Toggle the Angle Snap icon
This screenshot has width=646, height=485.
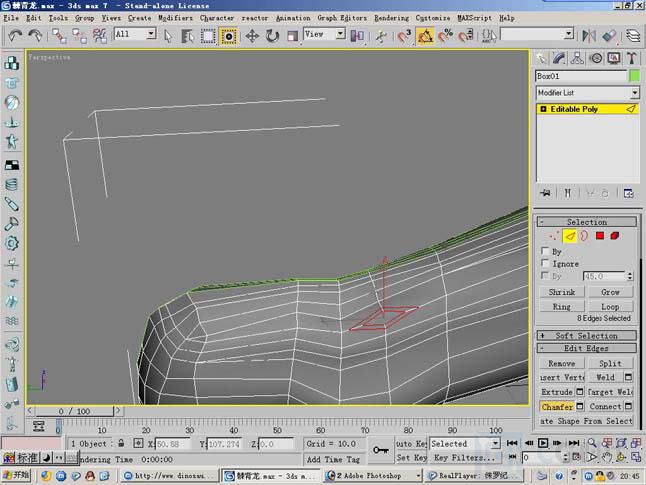(x=425, y=36)
